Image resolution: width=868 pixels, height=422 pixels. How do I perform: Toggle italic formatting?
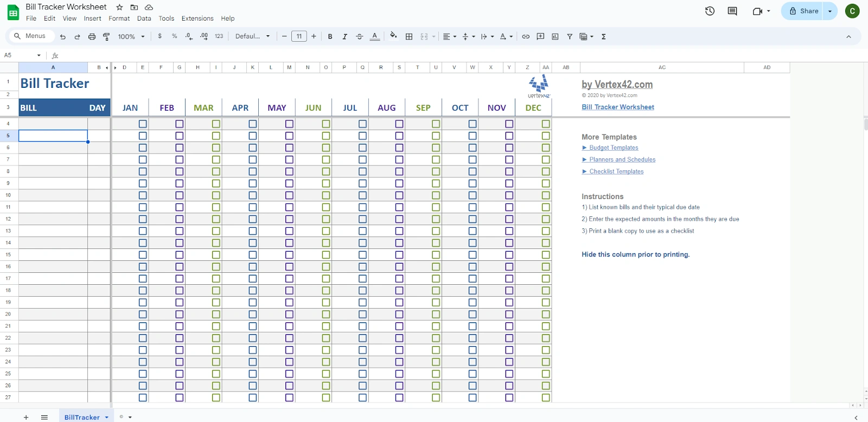tap(344, 36)
